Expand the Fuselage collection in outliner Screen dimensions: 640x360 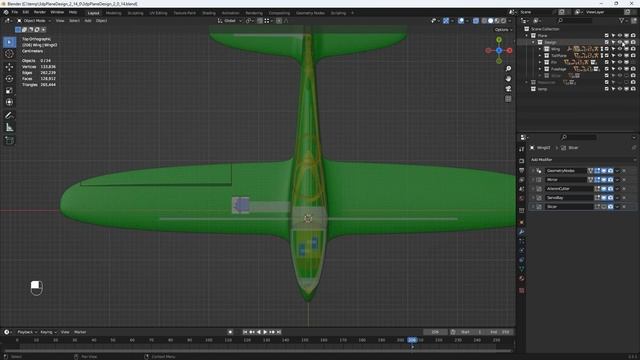(x=540, y=69)
